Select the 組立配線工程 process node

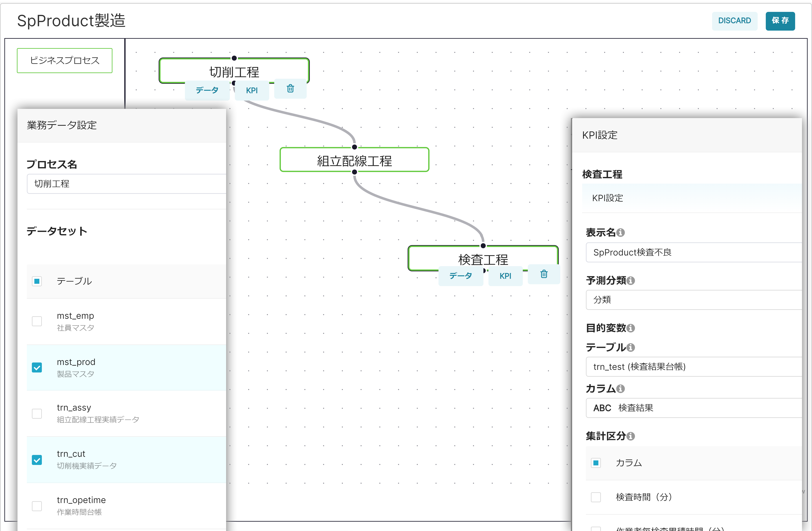tap(354, 160)
